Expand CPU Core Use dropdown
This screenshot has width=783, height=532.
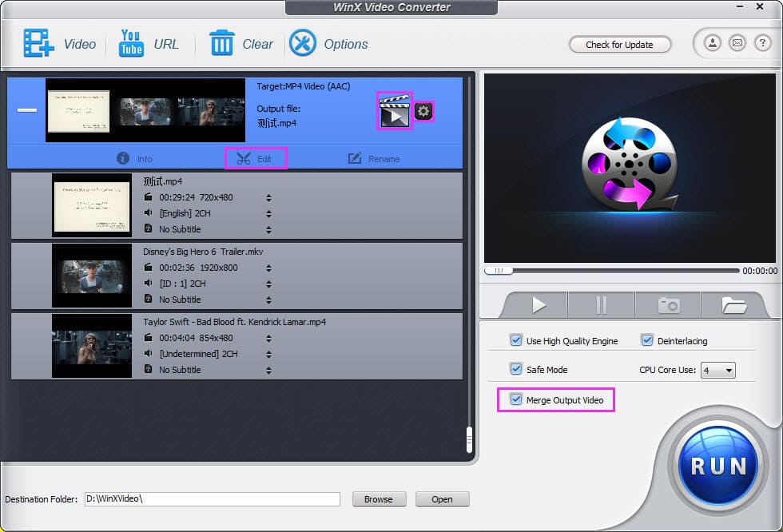[718, 371]
